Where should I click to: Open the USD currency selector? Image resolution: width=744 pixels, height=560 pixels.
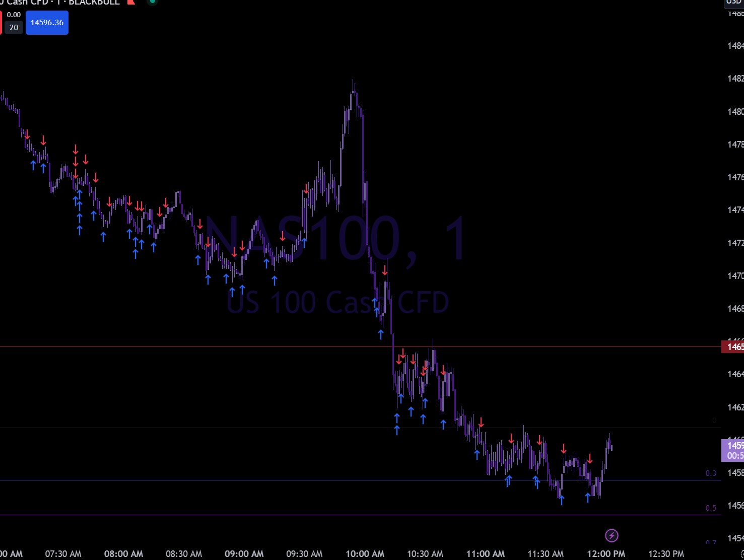(x=734, y=3)
